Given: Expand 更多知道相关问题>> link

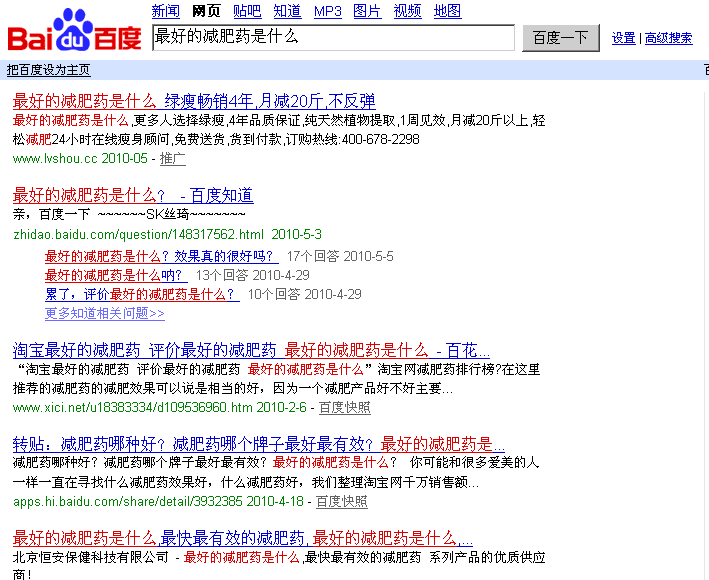Looking at the screenshot, I should [x=105, y=313].
